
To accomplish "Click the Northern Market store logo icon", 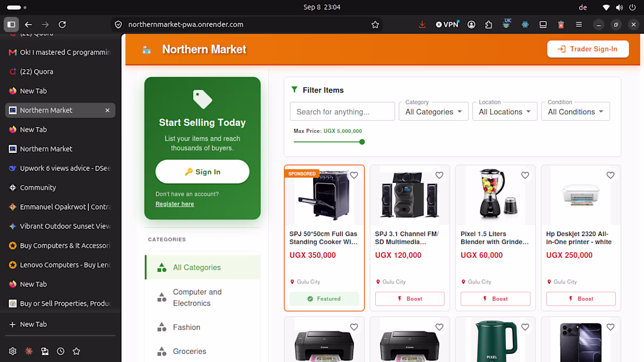I will [x=146, y=50].
